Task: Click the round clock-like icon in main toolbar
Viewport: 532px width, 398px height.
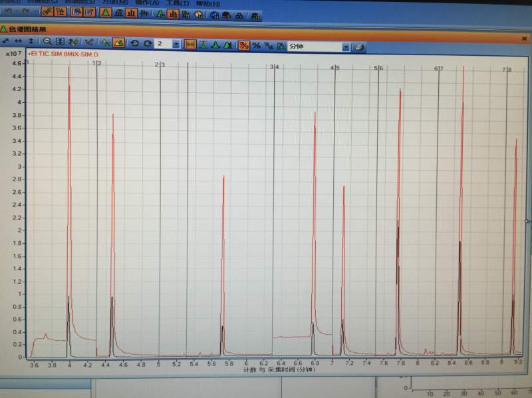Action: tap(199, 15)
